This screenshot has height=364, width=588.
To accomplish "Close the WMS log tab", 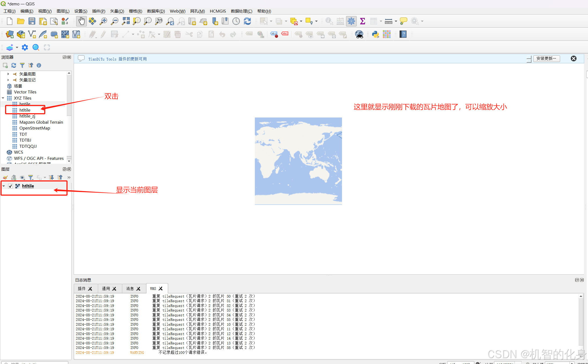I will click(x=161, y=289).
